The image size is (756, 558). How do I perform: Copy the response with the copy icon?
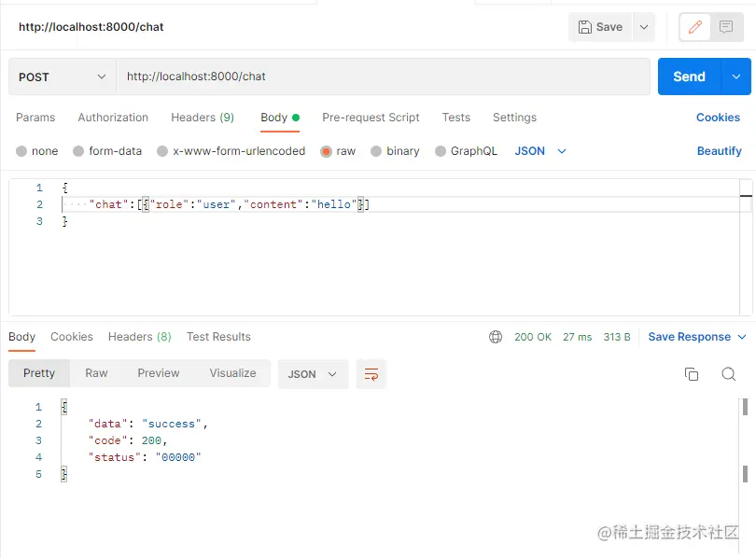tap(692, 374)
